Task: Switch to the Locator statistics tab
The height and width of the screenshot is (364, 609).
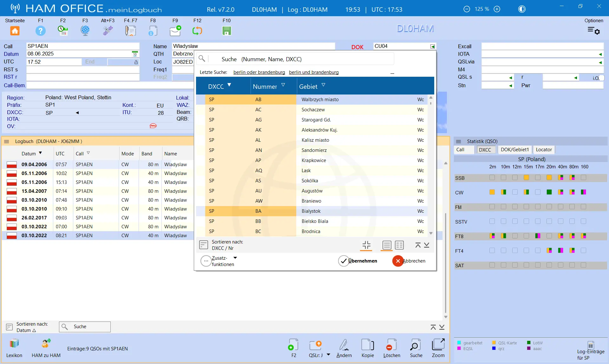Action: [544, 150]
